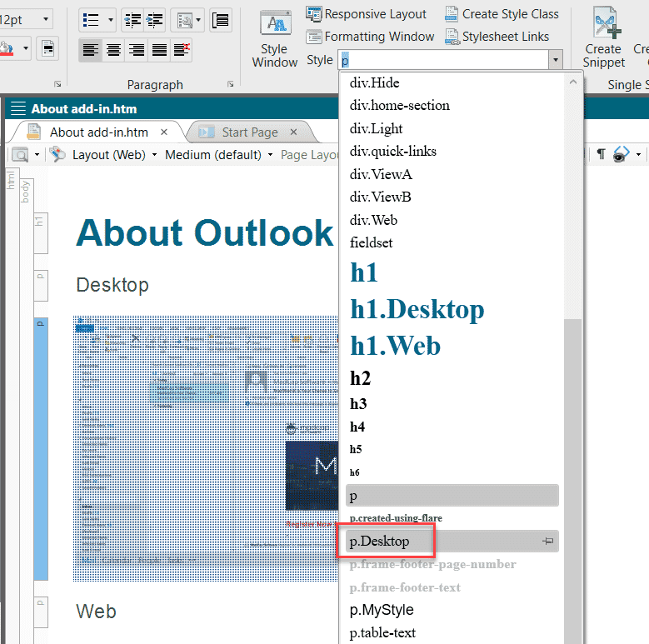Image resolution: width=649 pixels, height=644 pixels.
Task: Switch to About add-in.htm tab
Action: (99, 132)
